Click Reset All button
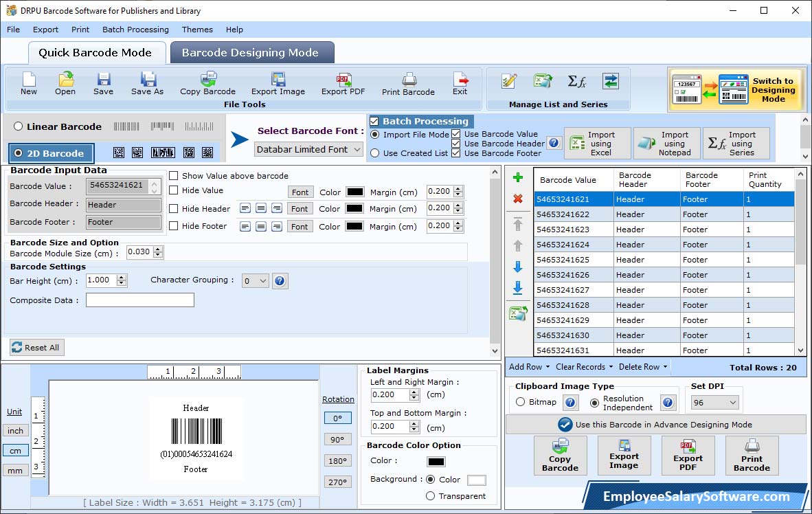The image size is (812, 514). (36, 347)
